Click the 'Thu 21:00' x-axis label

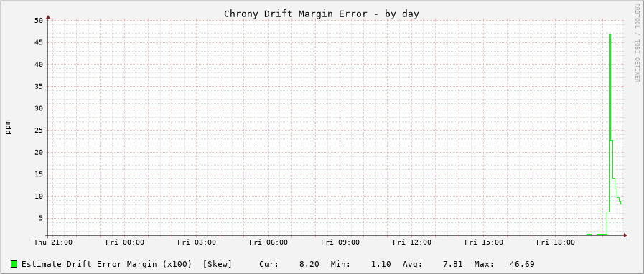click(x=53, y=242)
